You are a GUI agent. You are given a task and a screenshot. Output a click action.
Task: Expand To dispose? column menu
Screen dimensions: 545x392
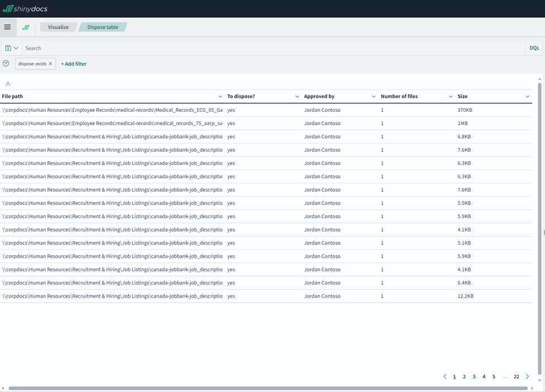tap(297, 97)
